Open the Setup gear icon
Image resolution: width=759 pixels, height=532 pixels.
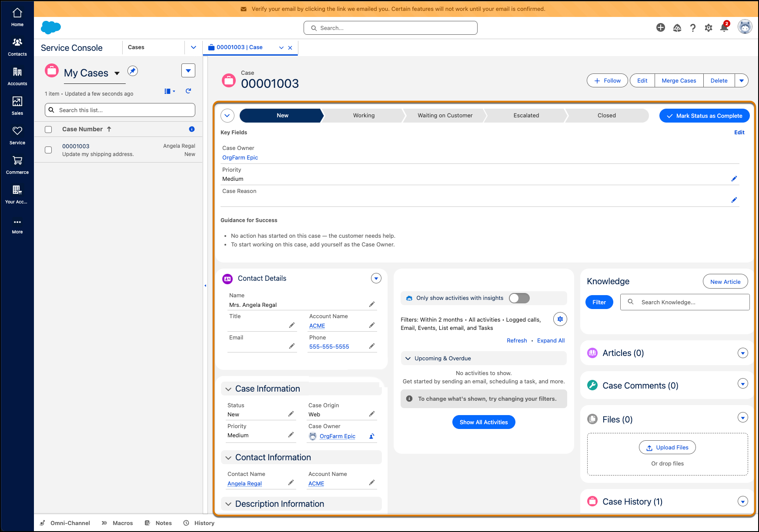tap(709, 28)
